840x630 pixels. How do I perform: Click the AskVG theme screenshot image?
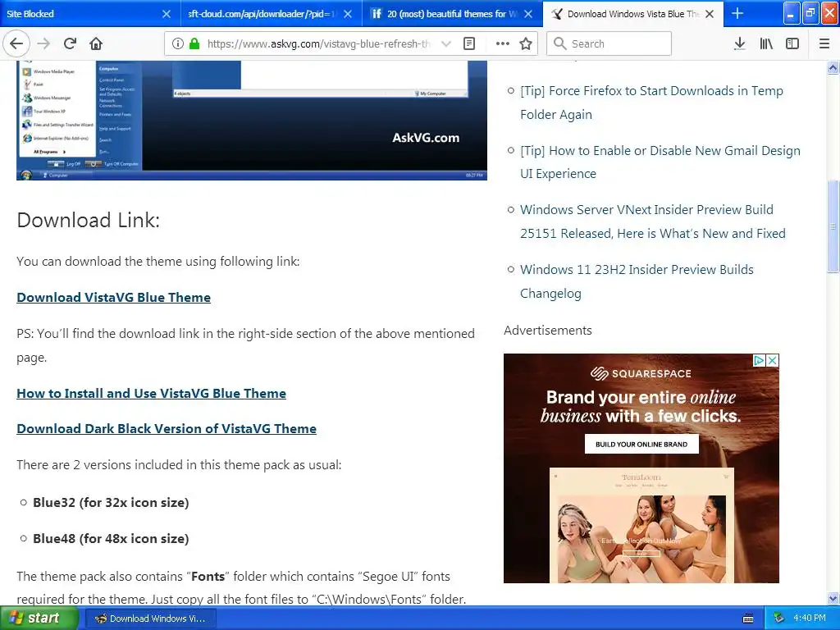click(x=252, y=121)
